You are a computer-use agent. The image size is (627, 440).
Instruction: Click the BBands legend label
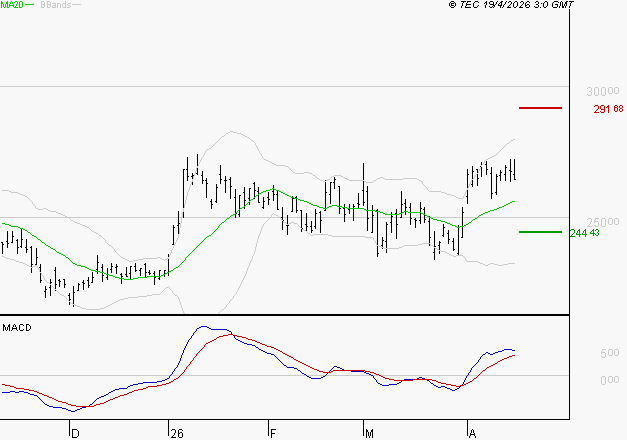[x=56, y=5]
